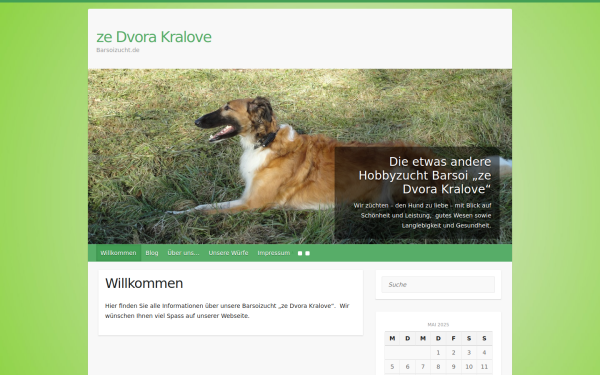Click the Hobbyzucht Barsoi slider caption heading
Viewport: 600px width, 375px height.
(x=424, y=175)
